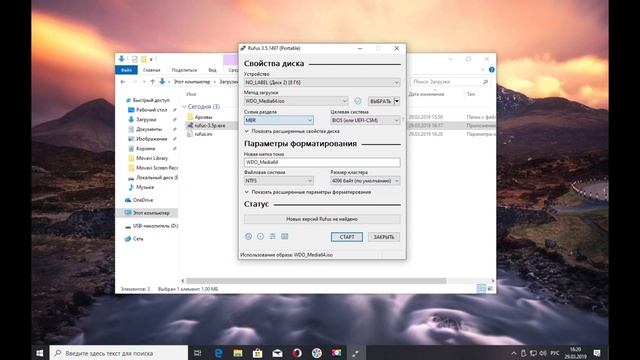The height and width of the screenshot is (360, 640).
Task: Click the Explorer search box Поиск: Загрузки
Action: coord(450,82)
